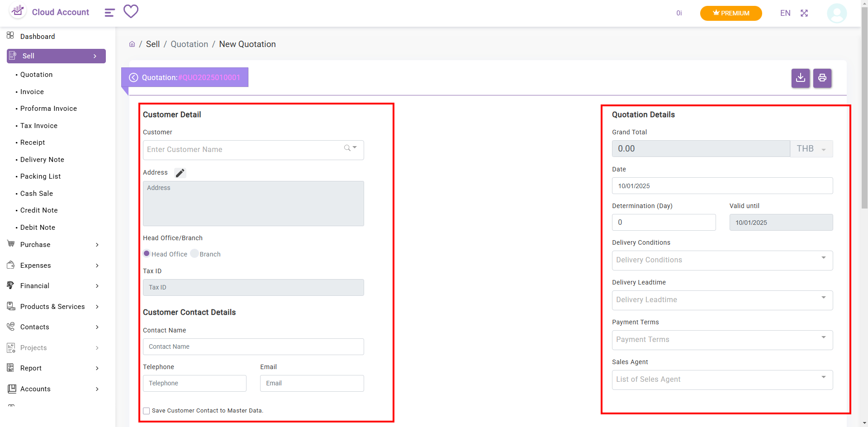
Task: Select the Branch radio button
Action: tap(194, 253)
